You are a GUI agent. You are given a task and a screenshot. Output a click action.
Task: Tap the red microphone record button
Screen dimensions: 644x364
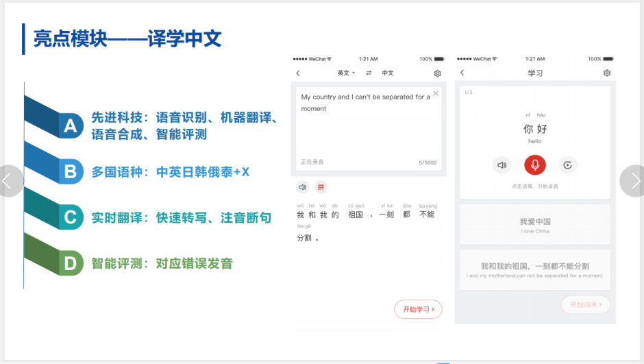coord(534,165)
